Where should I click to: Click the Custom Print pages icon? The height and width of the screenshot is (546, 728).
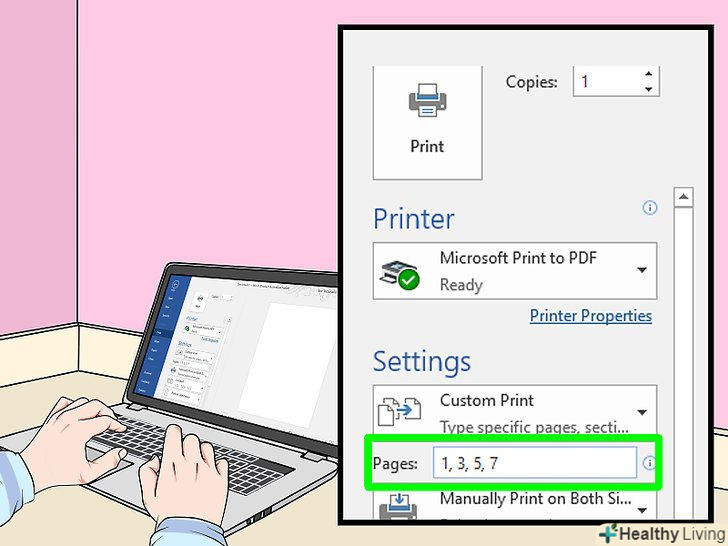point(399,411)
